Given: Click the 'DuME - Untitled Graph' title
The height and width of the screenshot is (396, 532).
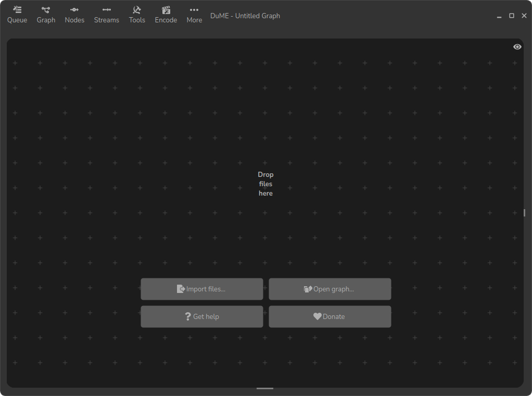Looking at the screenshot, I should tap(245, 16).
